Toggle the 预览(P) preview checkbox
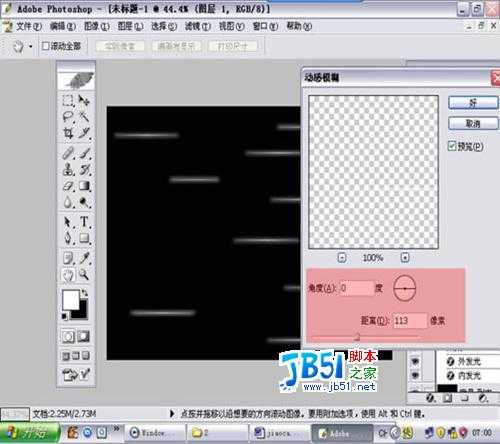This screenshot has width=500, height=444. coord(452,146)
